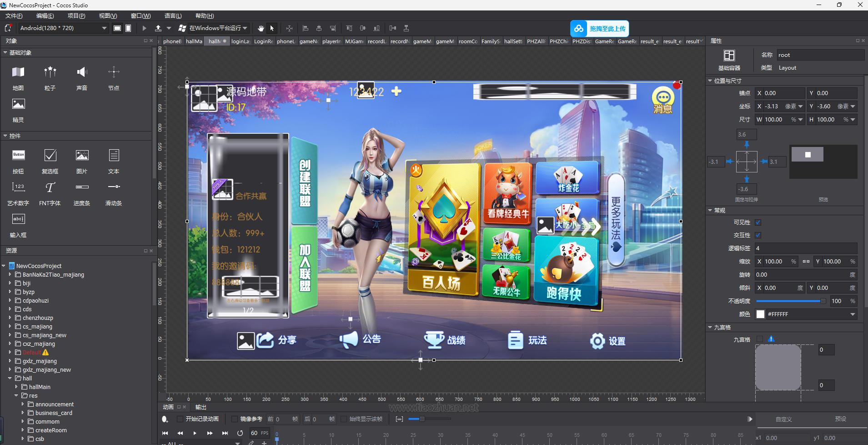This screenshot has width=868, height=445.
Task: Click the 拖拽至此上传 upload button
Action: tap(600, 29)
